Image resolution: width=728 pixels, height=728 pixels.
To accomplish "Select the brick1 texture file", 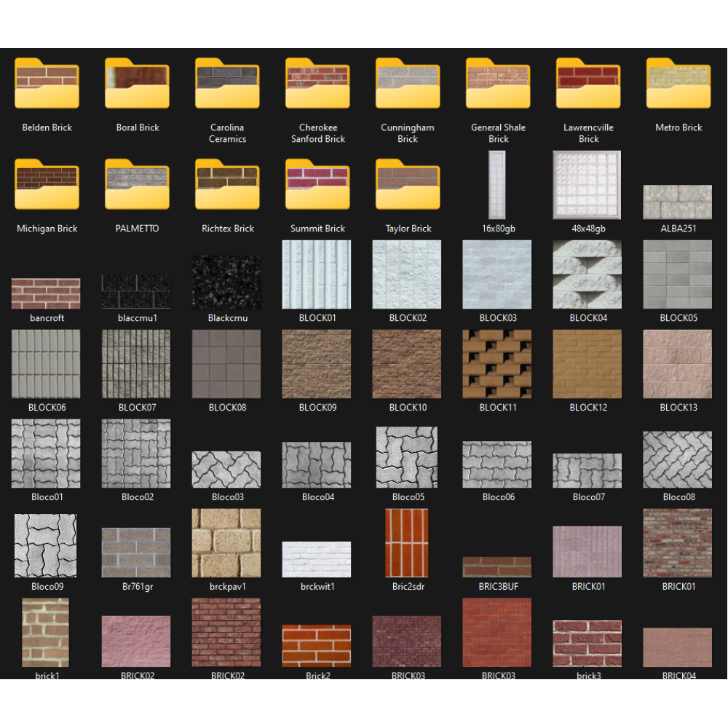I will pos(45,633).
